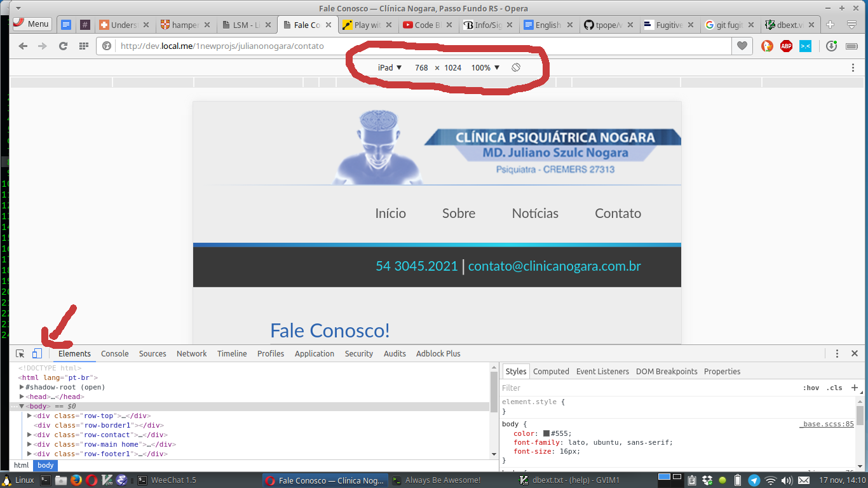Toggle the device toolbar icon in DevTools
Image resolution: width=868 pixels, height=488 pixels.
point(37,353)
